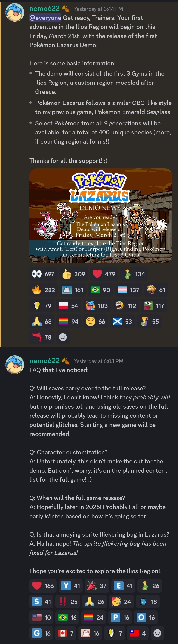
Task: Click the Scotland flag reaction with 53
Action: tap(122, 321)
